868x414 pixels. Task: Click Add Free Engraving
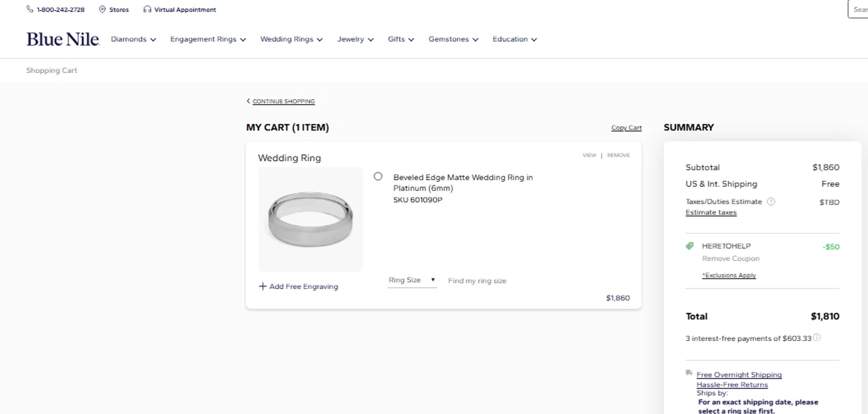(304, 287)
